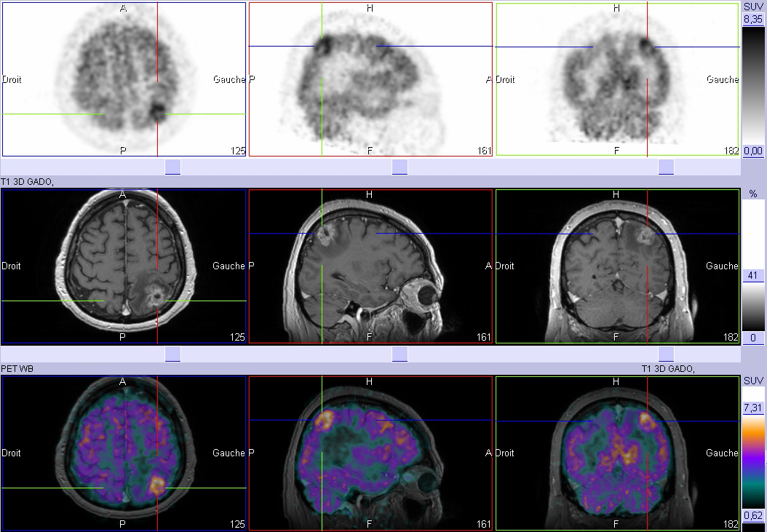Screen dimensions: 767x532
Task: Grab the slice slider thumb below PET sagittal view
Action: (x=400, y=167)
